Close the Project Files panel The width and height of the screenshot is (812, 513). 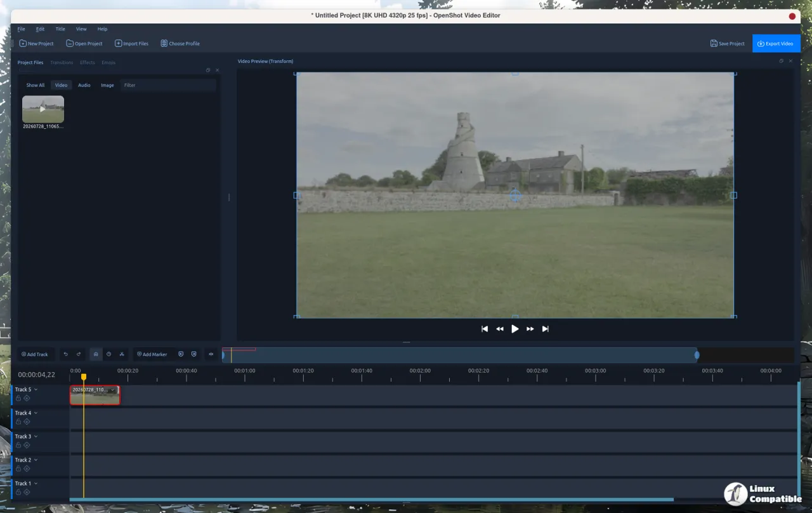click(217, 70)
